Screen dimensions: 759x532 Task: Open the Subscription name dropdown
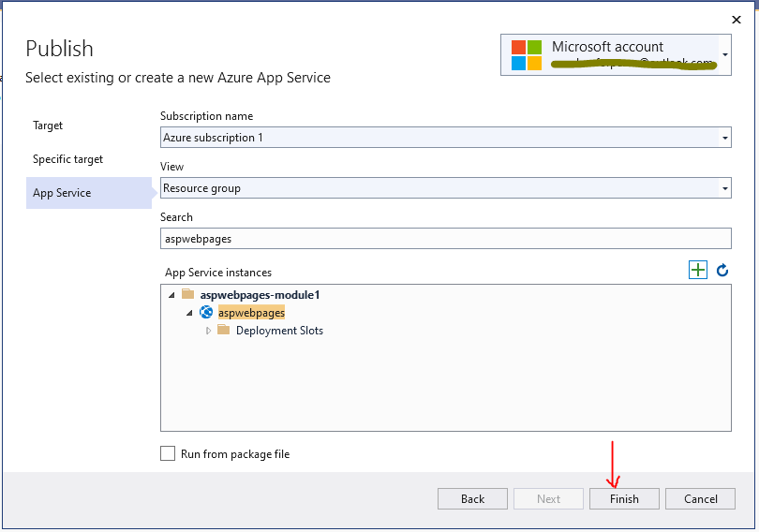[445, 138]
